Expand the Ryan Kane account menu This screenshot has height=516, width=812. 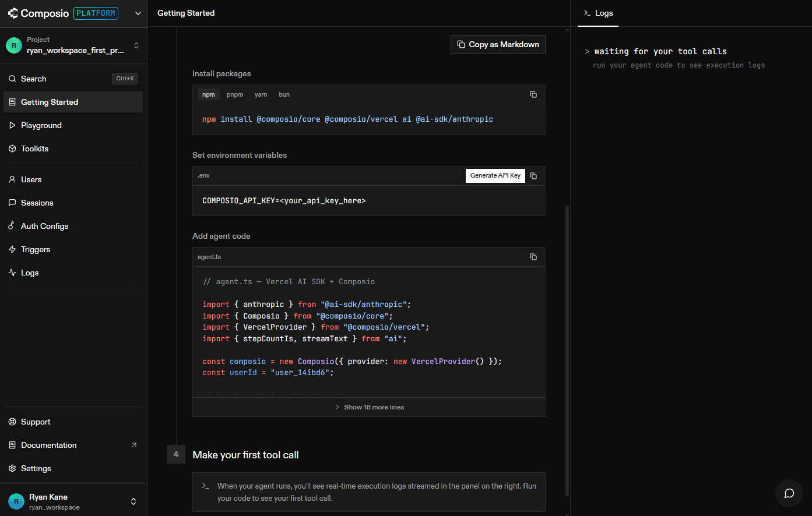point(133,501)
